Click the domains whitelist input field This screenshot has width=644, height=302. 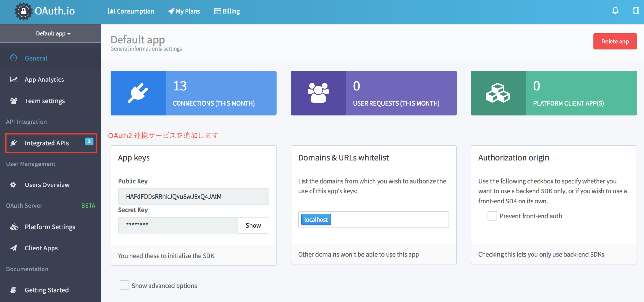pos(374,220)
